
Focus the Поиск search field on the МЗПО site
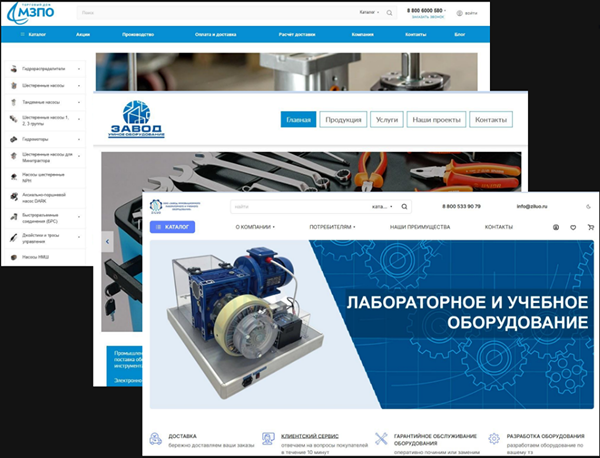(x=218, y=13)
